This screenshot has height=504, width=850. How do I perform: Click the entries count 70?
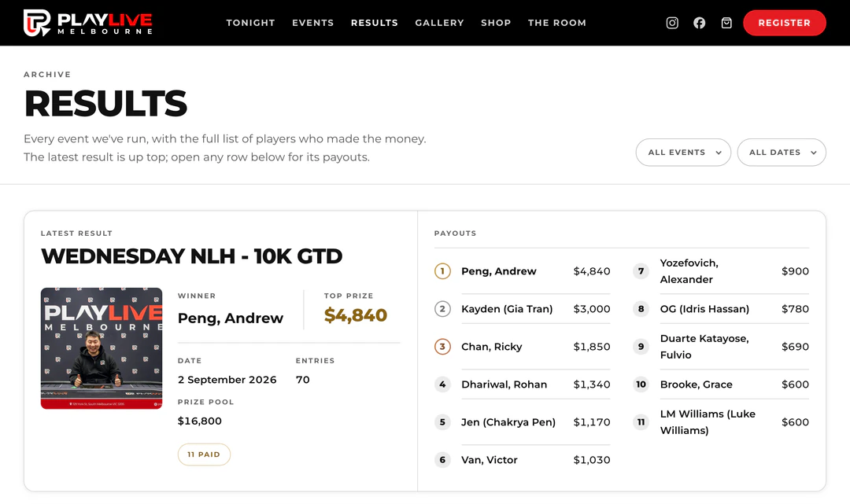point(302,380)
